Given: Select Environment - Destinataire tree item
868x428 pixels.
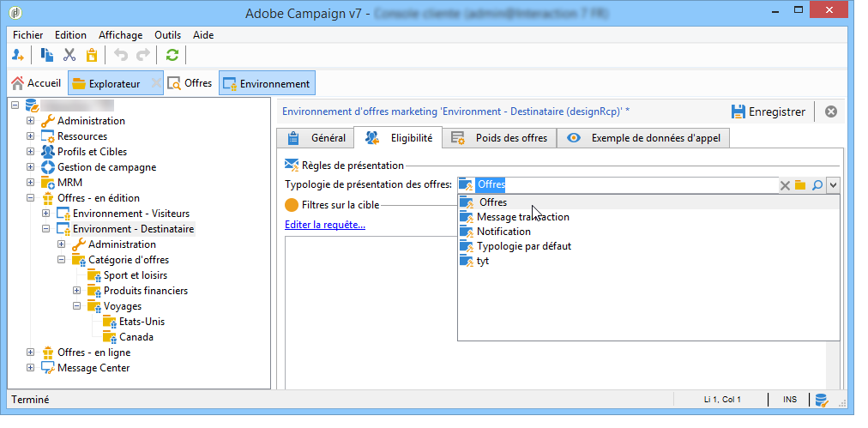Looking at the screenshot, I should click(x=134, y=229).
